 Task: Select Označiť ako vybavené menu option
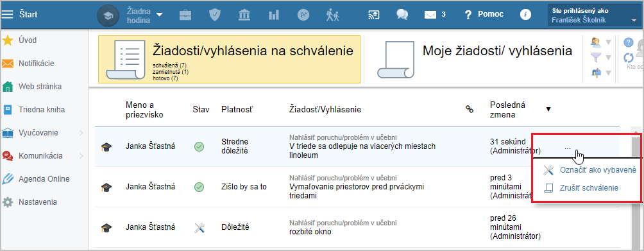(x=589, y=169)
